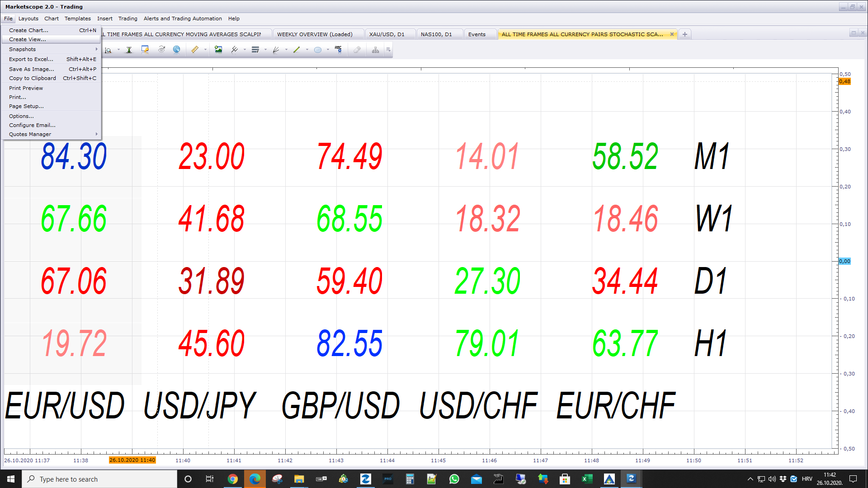The height and width of the screenshot is (488, 868).
Task: Switch to the XAU/USD, D1 tab
Action: (390, 34)
